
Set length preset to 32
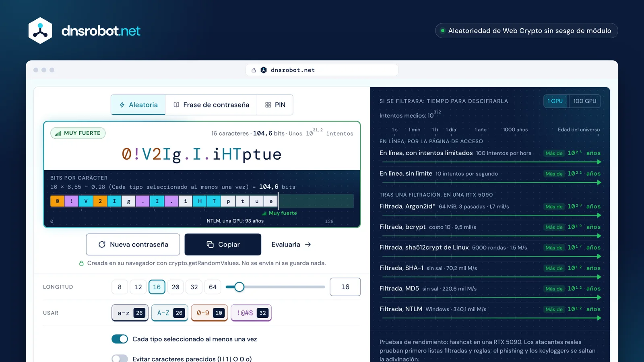pyautogui.click(x=194, y=287)
